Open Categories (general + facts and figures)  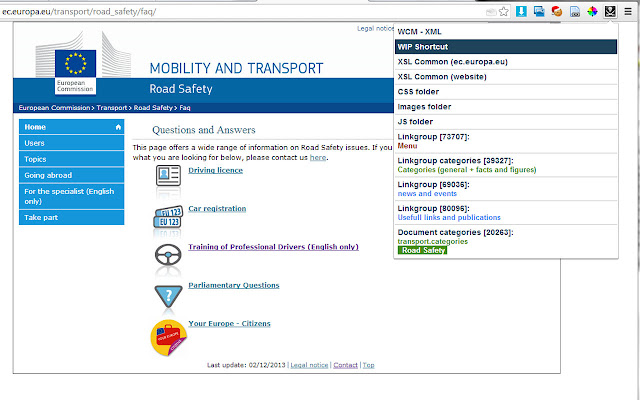tap(467, 170)
